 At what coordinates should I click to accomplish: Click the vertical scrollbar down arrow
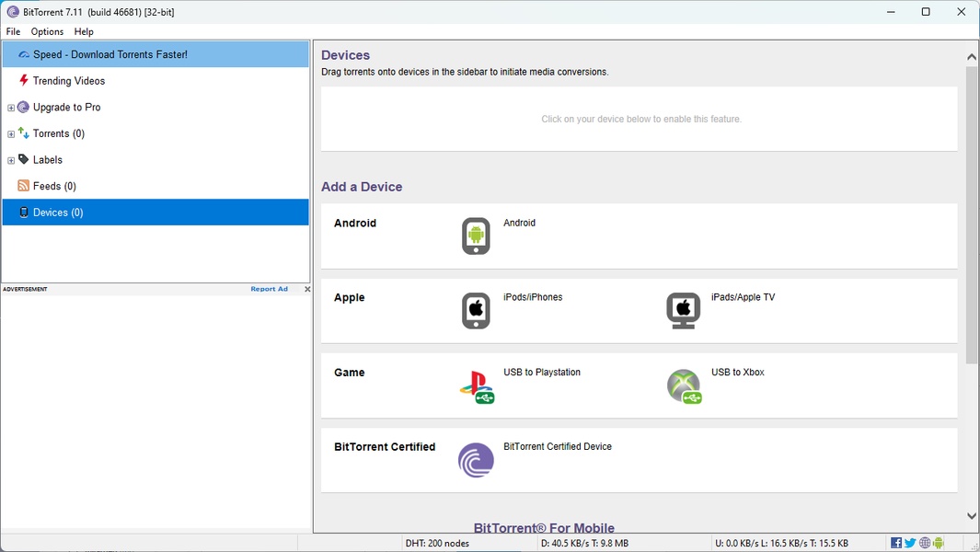972,516
